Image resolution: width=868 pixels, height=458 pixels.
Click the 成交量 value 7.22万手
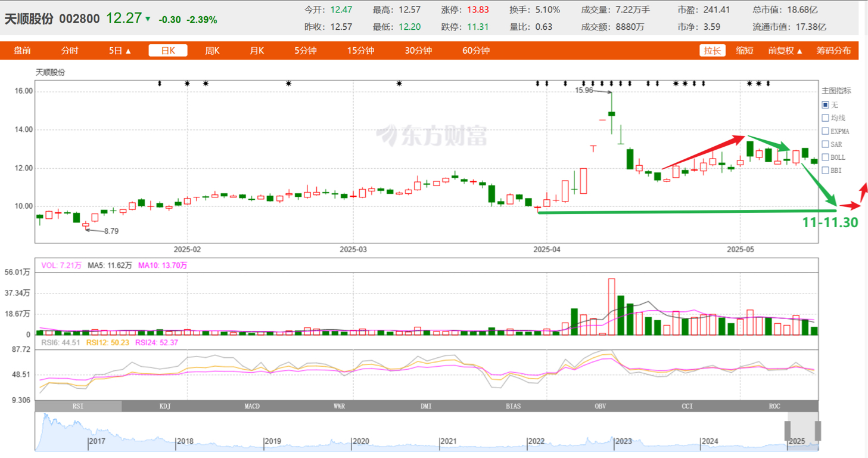[632, 10]
